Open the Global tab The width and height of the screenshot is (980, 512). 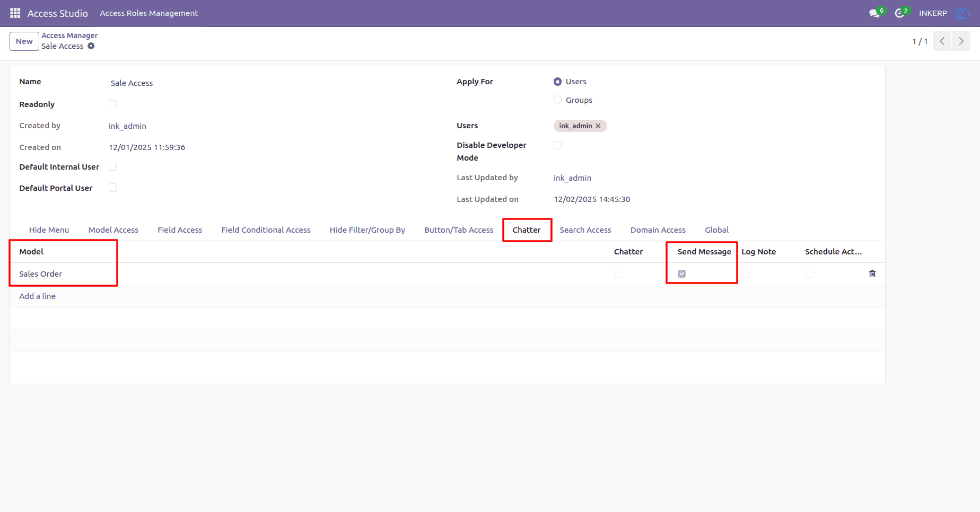tap(717, 230)
